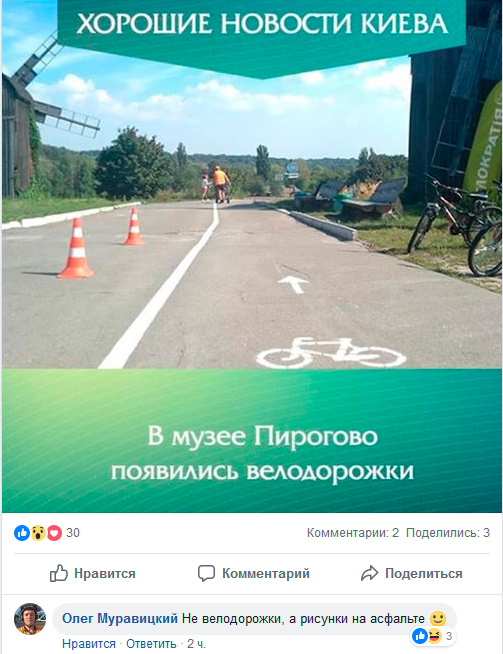The height and width of the screenshot is (654, 503).
Task: View the Поделились: 3 shares list
Action: click(448, 533)
